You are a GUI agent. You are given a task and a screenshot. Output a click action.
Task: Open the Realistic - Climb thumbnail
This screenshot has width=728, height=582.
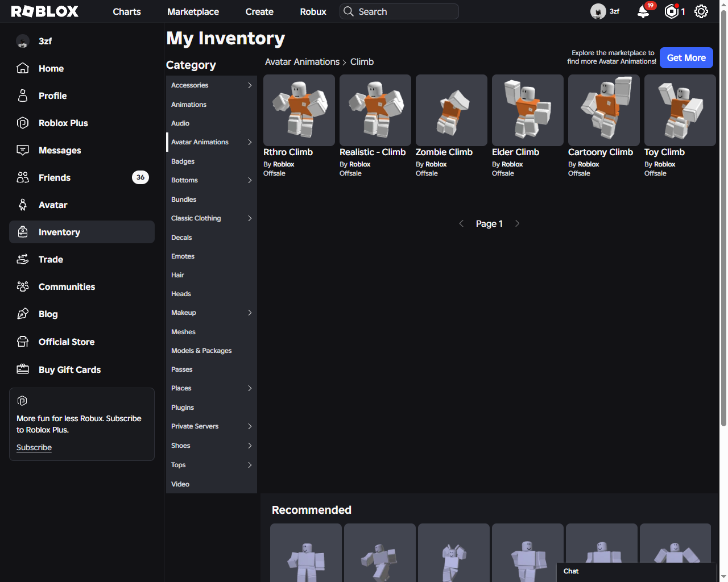point(375,110)
